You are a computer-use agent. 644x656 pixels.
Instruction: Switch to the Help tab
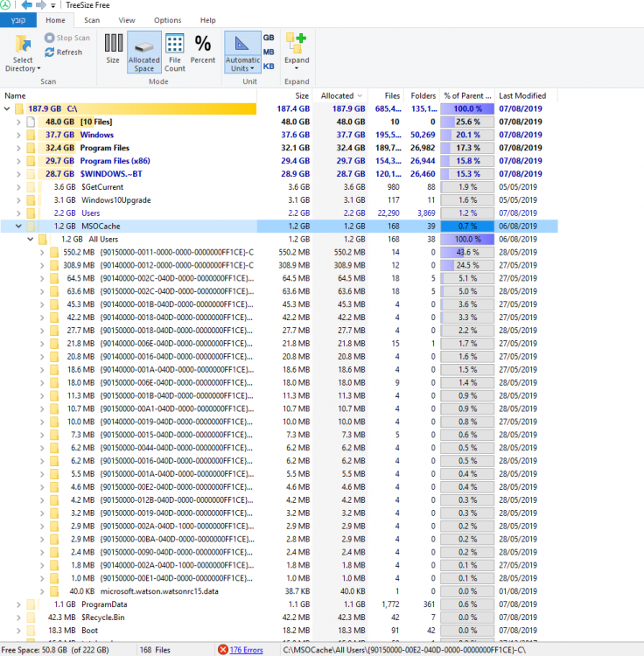[x=207, y=20]
